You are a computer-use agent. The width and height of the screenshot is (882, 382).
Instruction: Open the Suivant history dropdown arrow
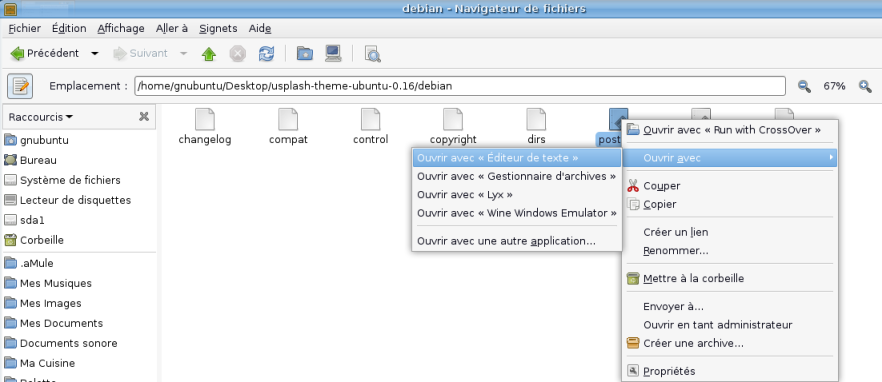click(x=183, y=53)
